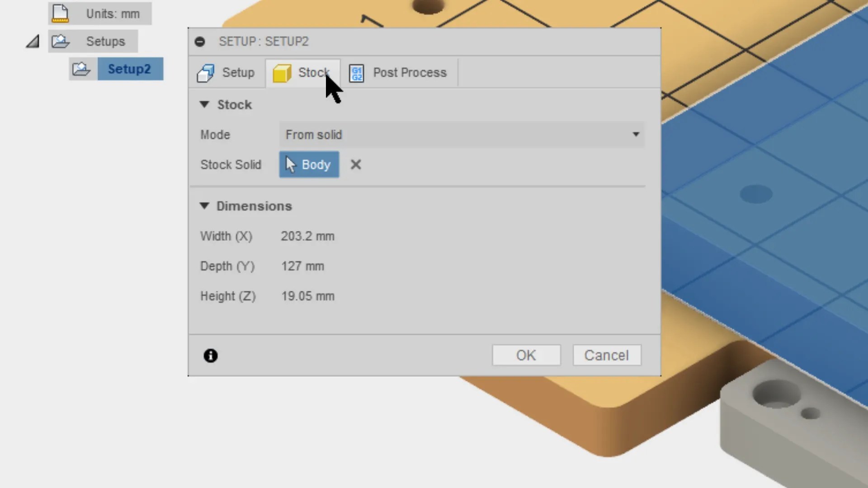Collapse the Stock section
Screen dimensions: 868x488
[205, 104]
